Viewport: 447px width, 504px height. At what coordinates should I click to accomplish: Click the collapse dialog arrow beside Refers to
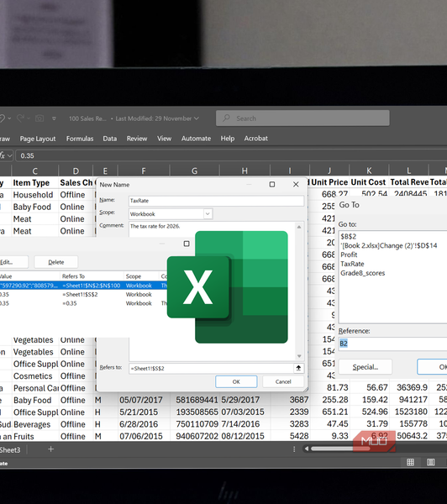point(299,369)
